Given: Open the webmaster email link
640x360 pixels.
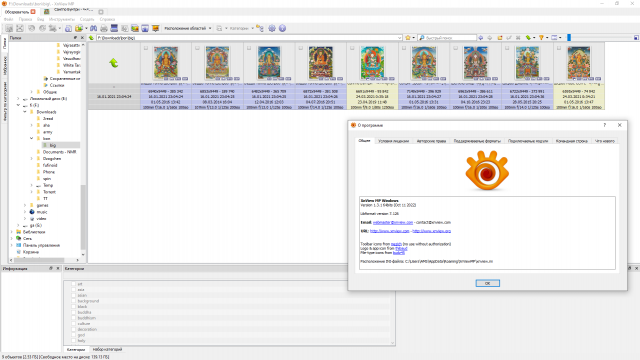Looking at the screenshot, I should pyautogui.click(x=393, y=222).
